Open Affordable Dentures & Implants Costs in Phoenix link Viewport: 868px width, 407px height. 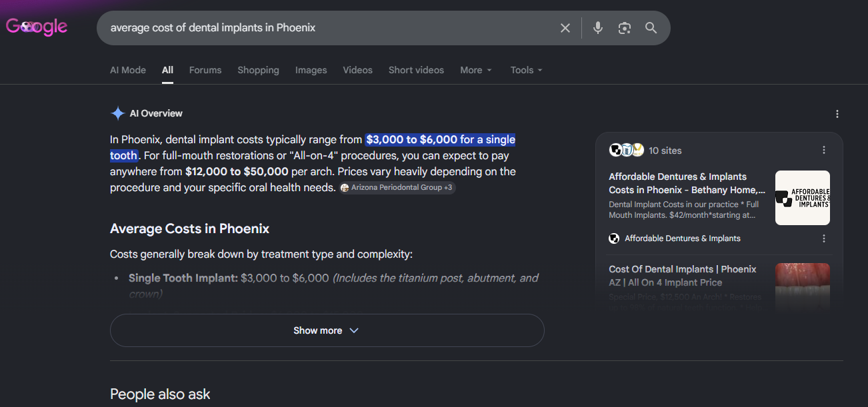(x=687, y=183)
